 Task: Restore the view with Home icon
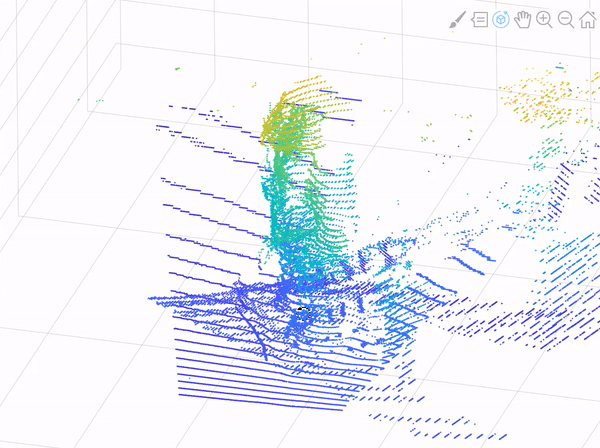click(588, 20)
